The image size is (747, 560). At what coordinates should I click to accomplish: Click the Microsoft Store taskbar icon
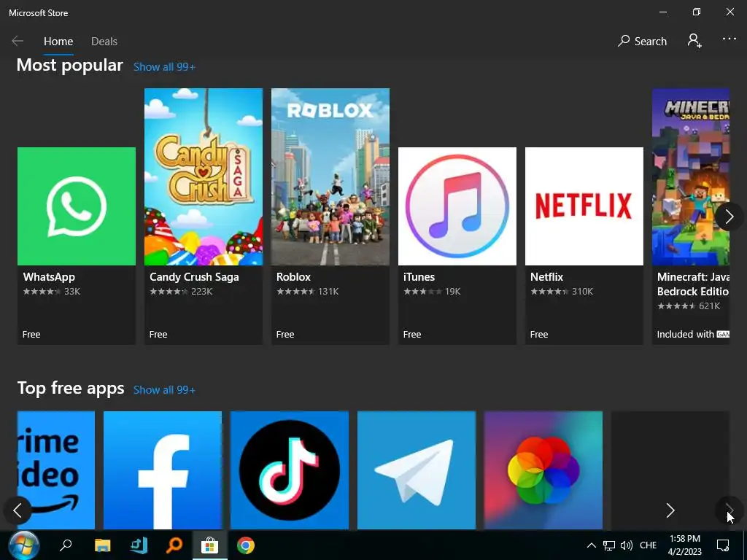(209, 545)
